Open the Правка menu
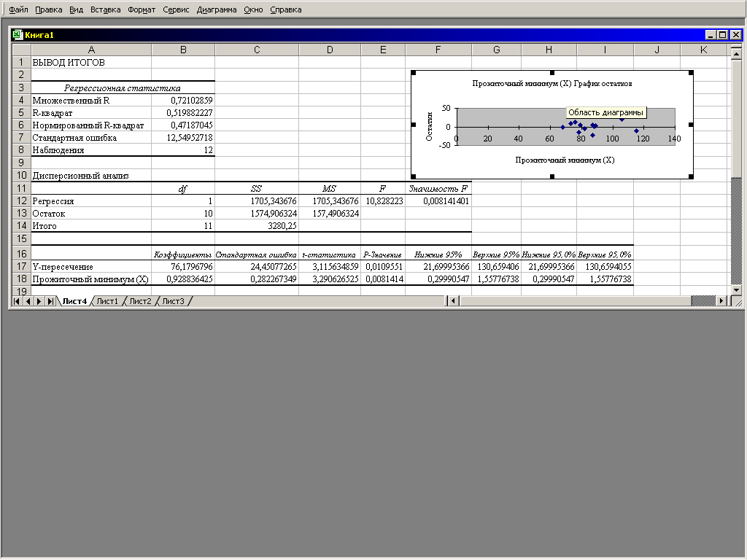 [49, 9]
